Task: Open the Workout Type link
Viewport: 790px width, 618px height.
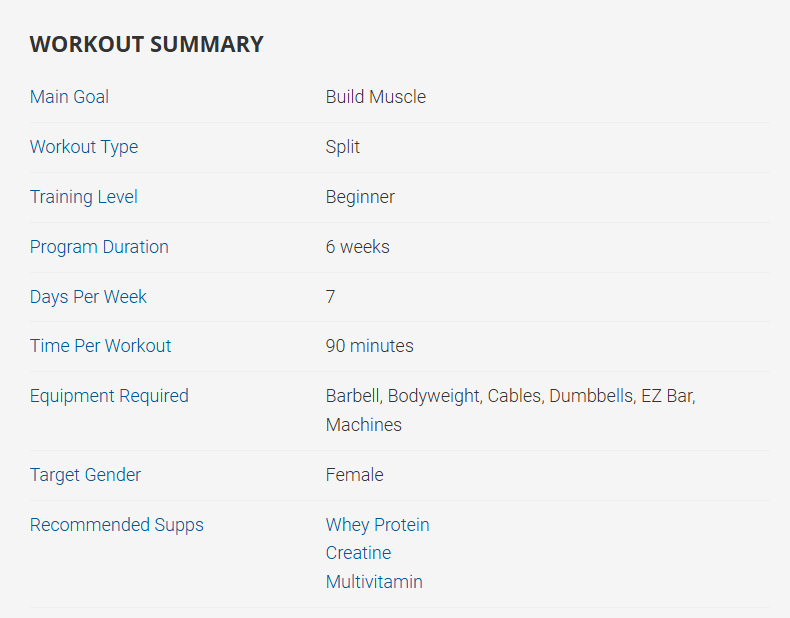Action: click(x=84, y=147)
